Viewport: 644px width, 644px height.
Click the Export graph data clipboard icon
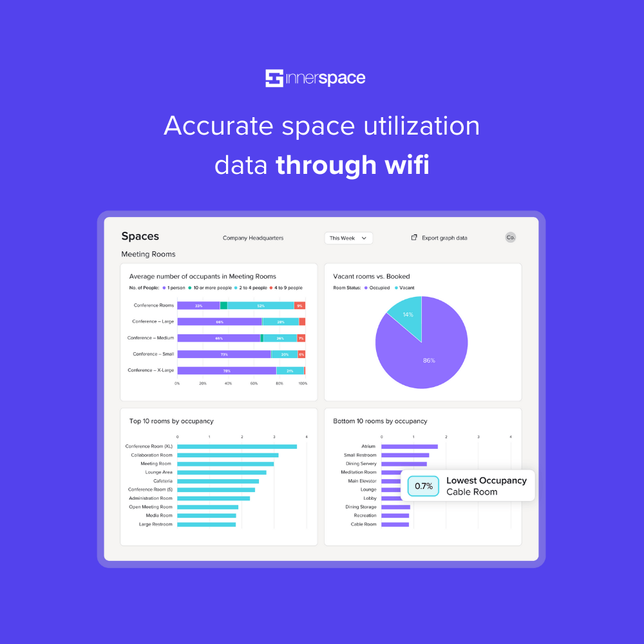pos(413,237)
